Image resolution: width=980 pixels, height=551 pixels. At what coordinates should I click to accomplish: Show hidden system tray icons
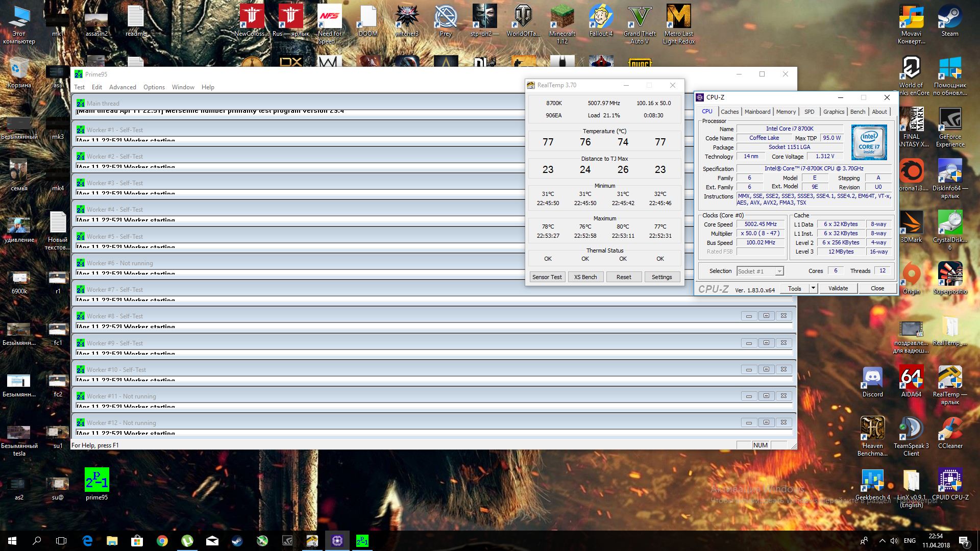coord(882,541)
